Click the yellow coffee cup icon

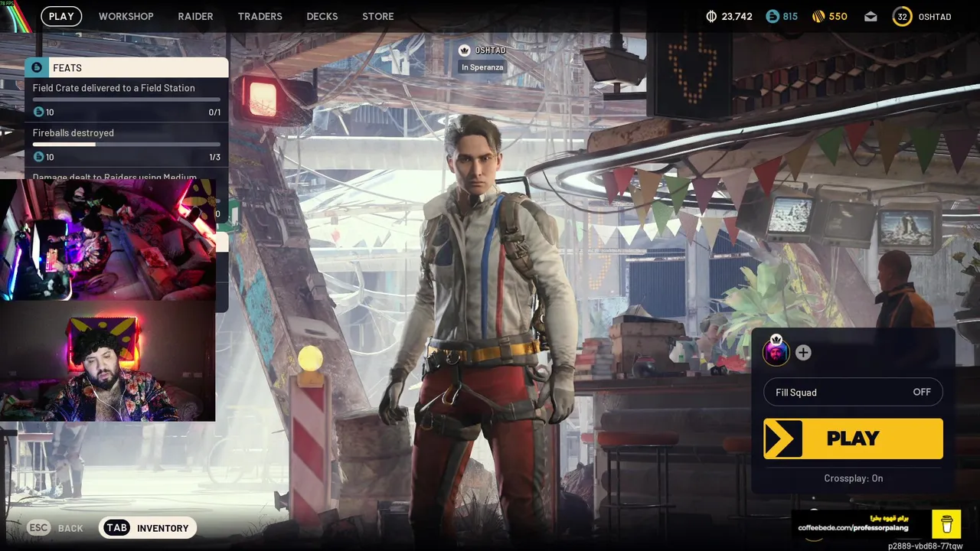pyautogui.click(x=947, y=525)
